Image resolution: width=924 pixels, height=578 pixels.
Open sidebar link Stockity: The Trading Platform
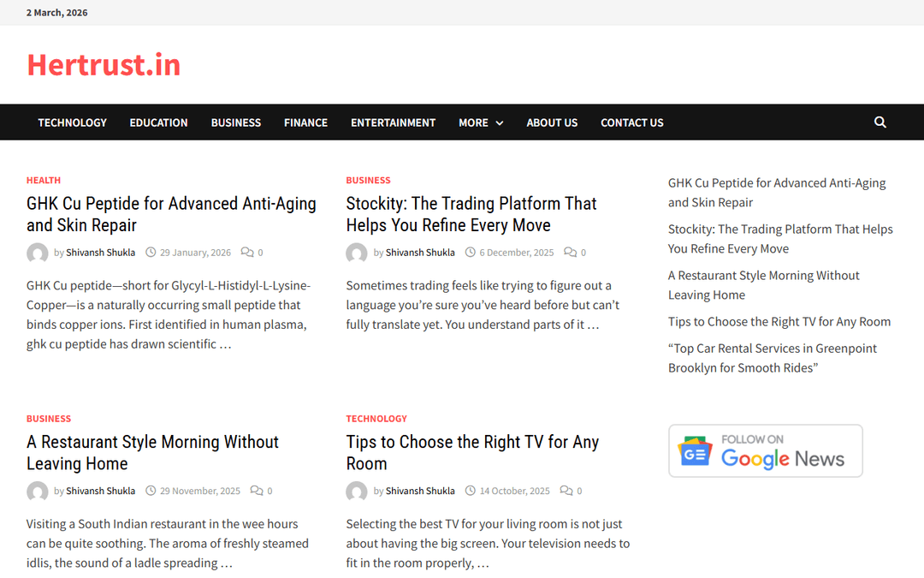pos(781,238)
